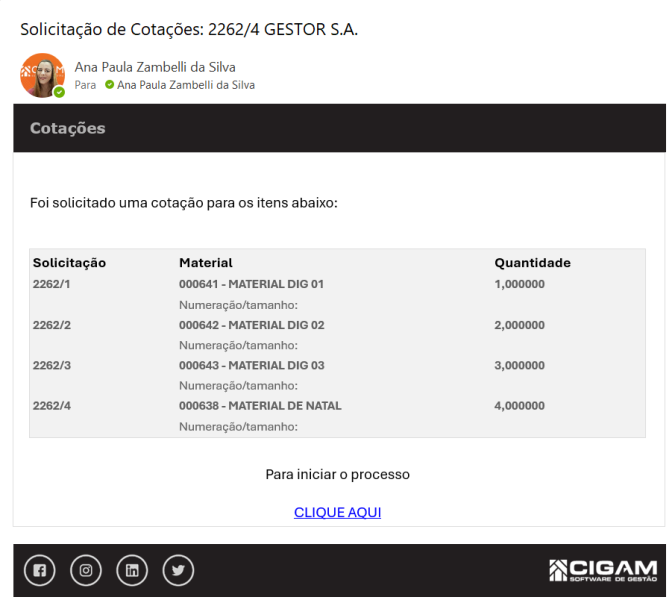The image size is (672, 600).
Task: Click the Solicitação column header
Action: 69,263
